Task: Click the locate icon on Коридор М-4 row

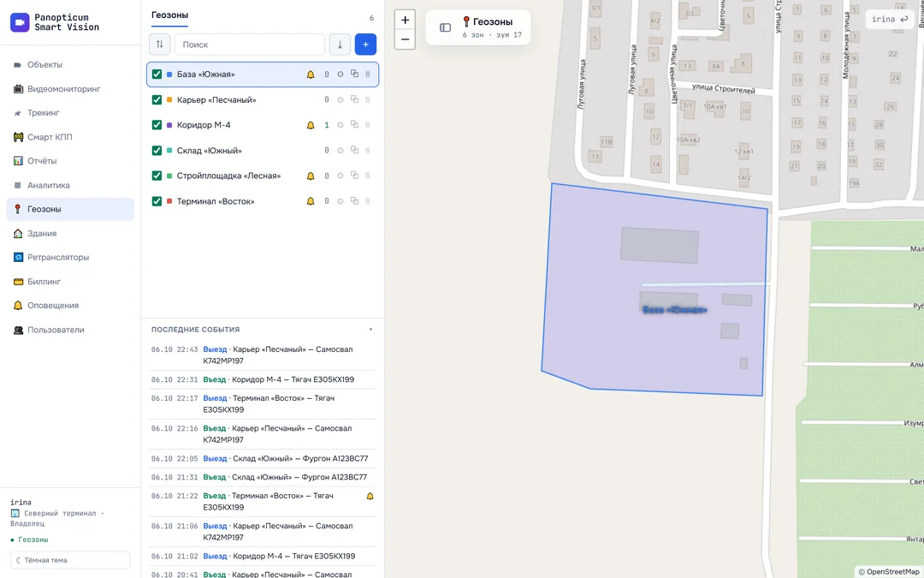Action: [x=340, y=125]
